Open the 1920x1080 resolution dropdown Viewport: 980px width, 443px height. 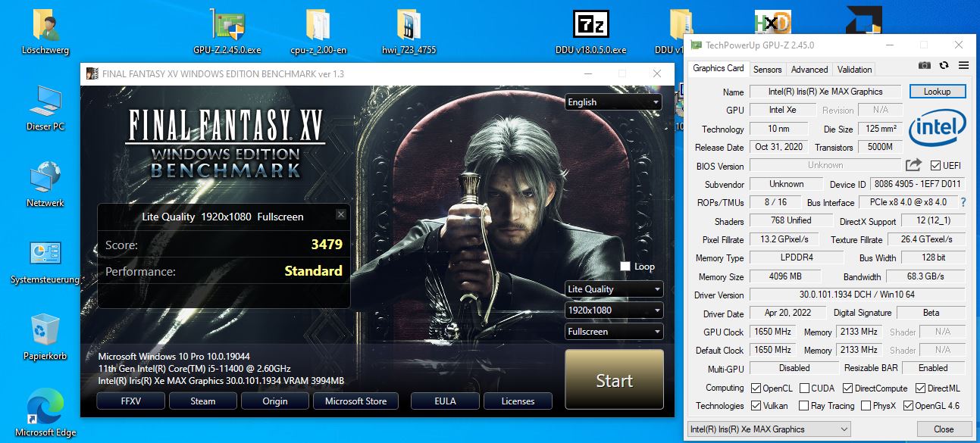click(613, 310)
